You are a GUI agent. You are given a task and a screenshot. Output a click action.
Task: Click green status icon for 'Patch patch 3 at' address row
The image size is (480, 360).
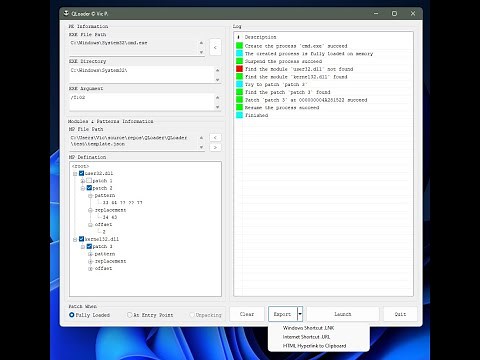point(239,100)
